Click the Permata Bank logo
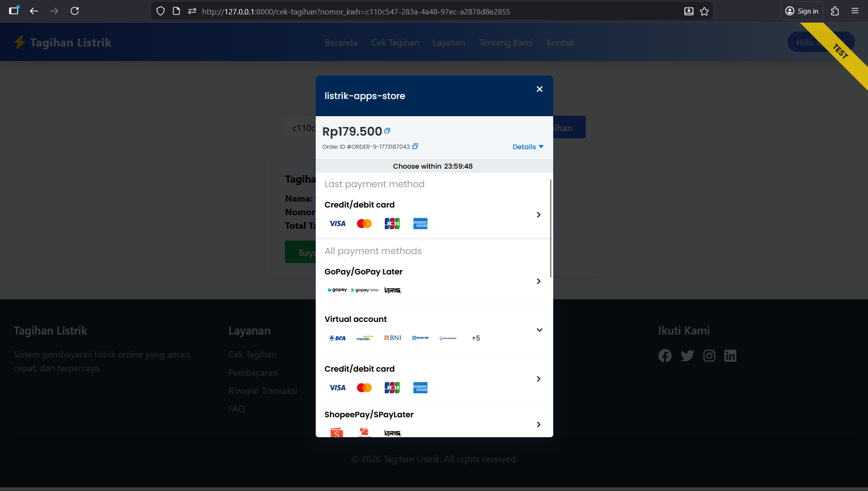This screenshot has height=491, width=868. [448, 338]
